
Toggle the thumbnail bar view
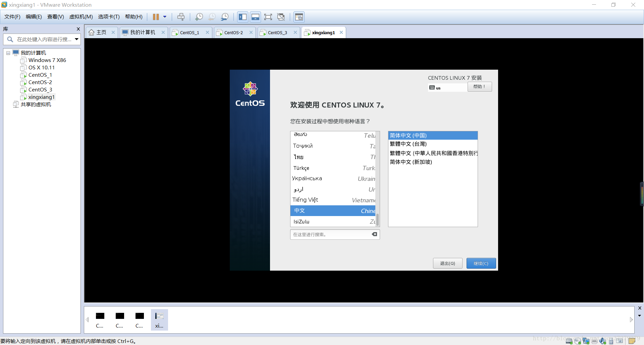click(x=256, y=17)
